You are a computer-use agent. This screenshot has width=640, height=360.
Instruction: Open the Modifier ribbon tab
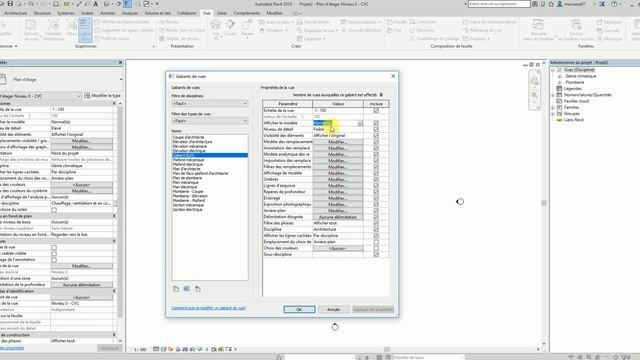click(274, 13)
